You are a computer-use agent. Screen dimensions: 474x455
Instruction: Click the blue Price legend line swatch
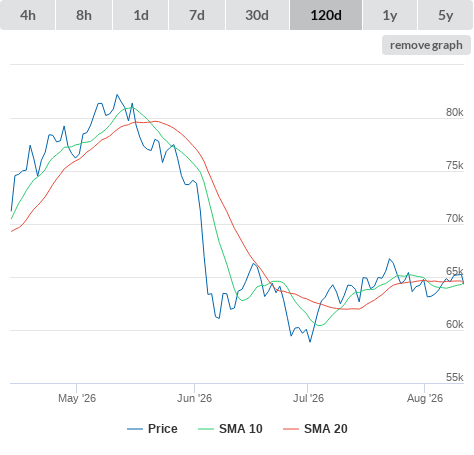pos(135,429)
